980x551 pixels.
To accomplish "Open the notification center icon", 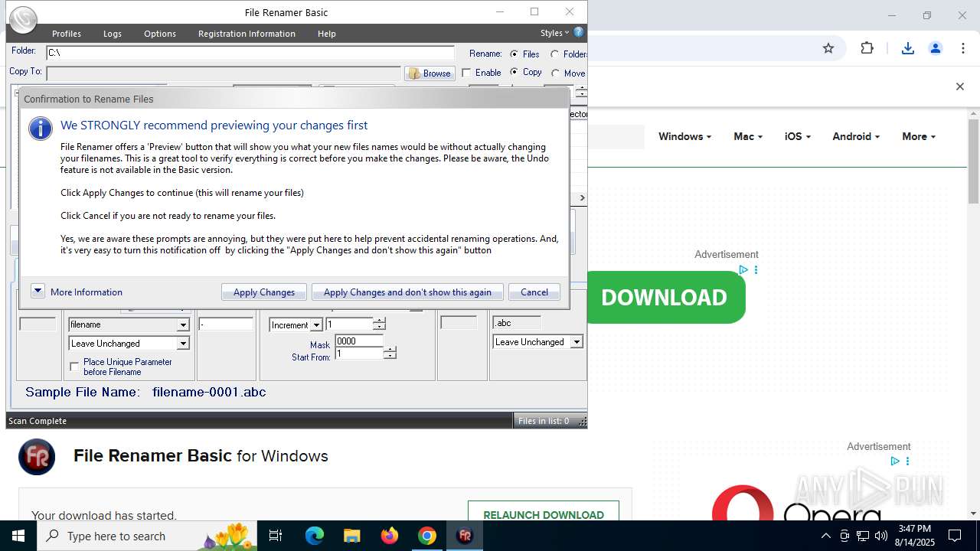I will pyautogui.click(x=955, y=536).
